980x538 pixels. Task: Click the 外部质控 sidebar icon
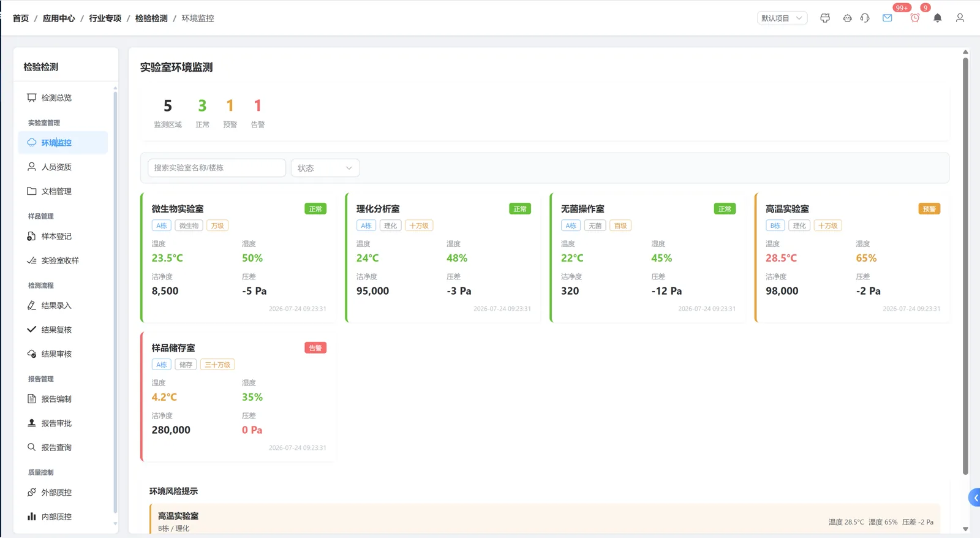pos(32,493)
